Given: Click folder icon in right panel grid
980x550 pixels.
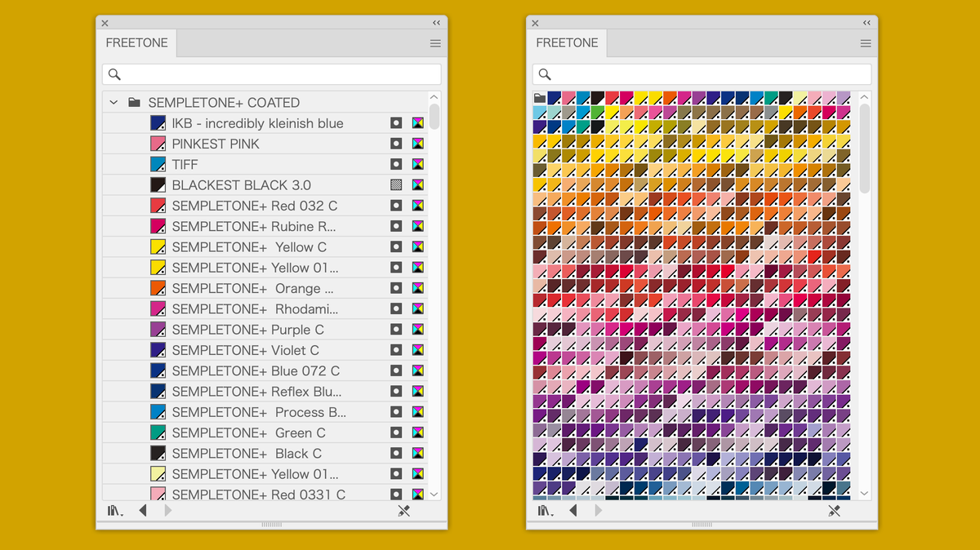Looking at the screenshot, I should pyautogui.click(x=540, y=99).
